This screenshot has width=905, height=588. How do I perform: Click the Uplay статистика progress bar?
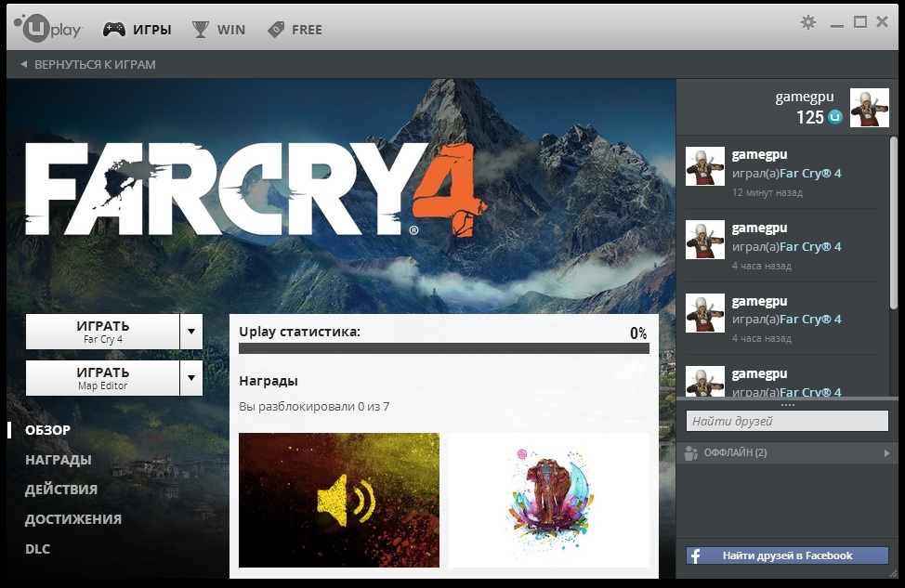point(444,348)
